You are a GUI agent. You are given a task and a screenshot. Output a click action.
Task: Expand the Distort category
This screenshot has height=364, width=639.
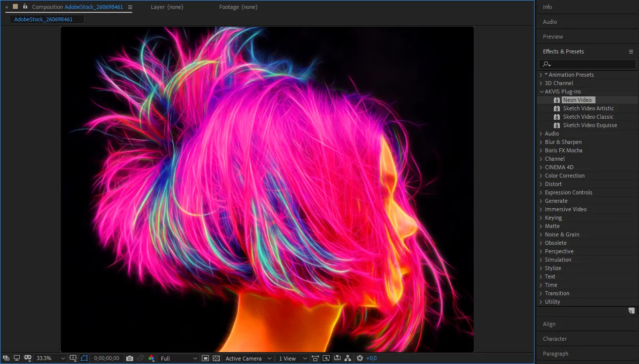pyautogui.click(x=541, y=184)
